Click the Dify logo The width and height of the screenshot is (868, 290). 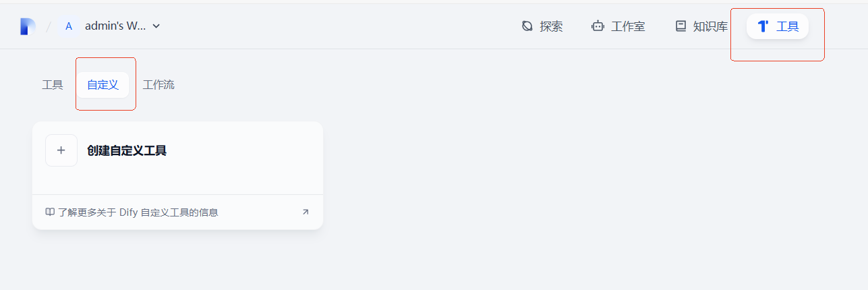tap(28, 26)
